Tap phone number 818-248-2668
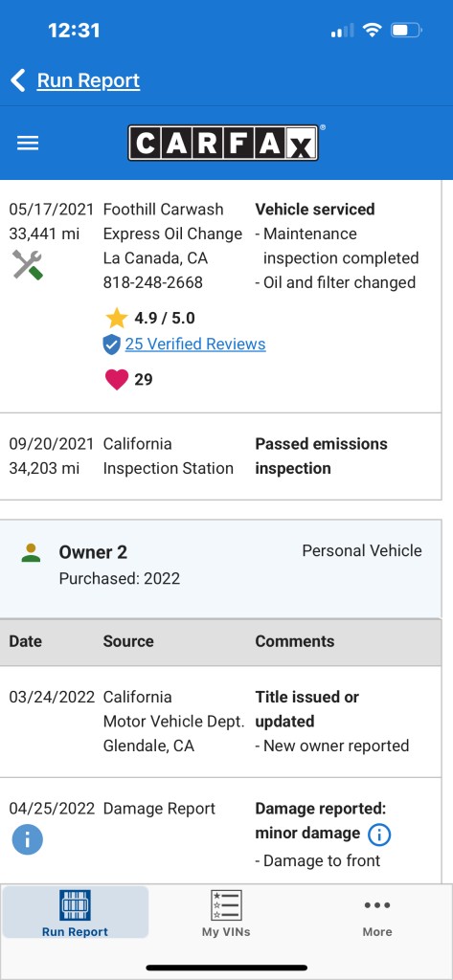The width and height of the screenshot is (453, 980). (152, 282)
